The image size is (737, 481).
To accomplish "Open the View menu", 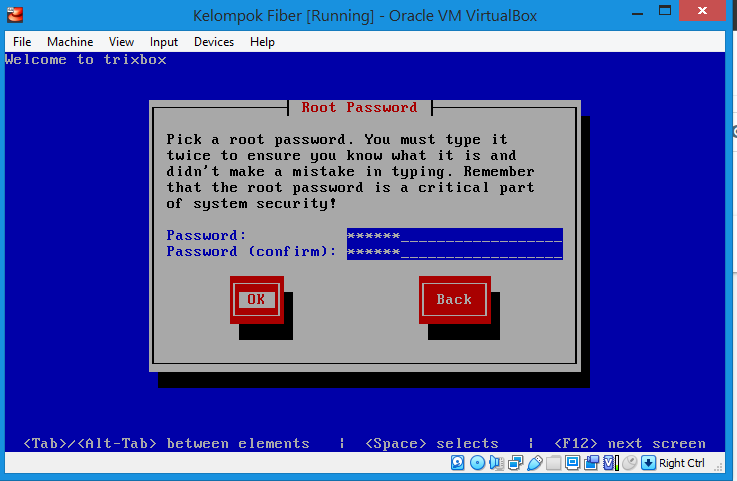I will pyautogui.click(x=121, y=42).
